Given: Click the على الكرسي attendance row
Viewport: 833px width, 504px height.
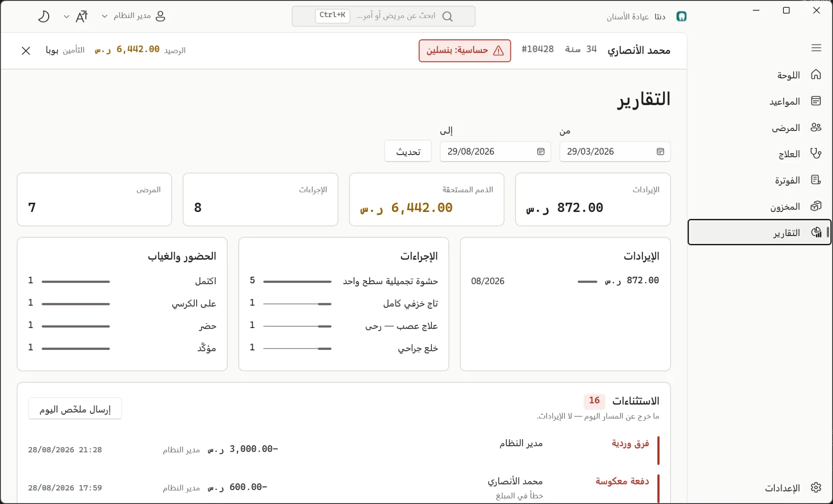Looking at the screenshot, I should (x=122, y=304).
